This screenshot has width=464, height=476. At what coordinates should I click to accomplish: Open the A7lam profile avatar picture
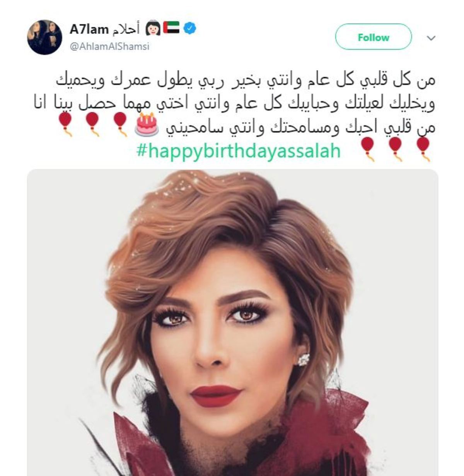point(44,37)
